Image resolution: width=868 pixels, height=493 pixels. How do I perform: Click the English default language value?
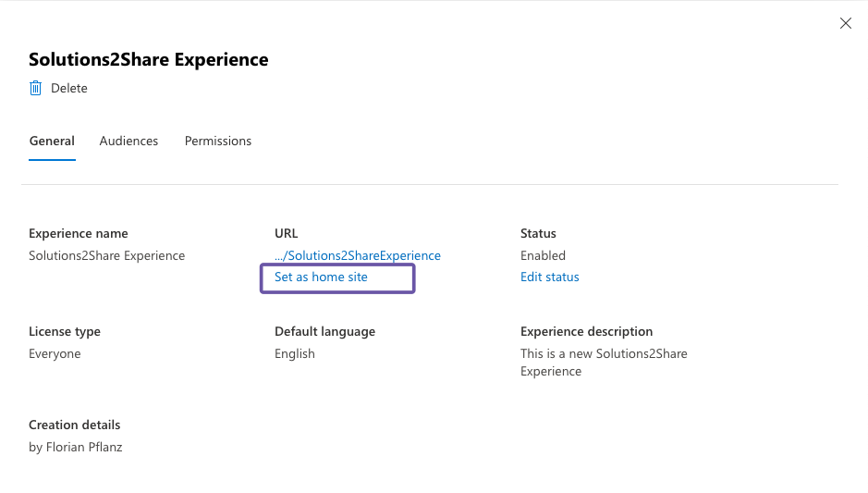point(295,353)
